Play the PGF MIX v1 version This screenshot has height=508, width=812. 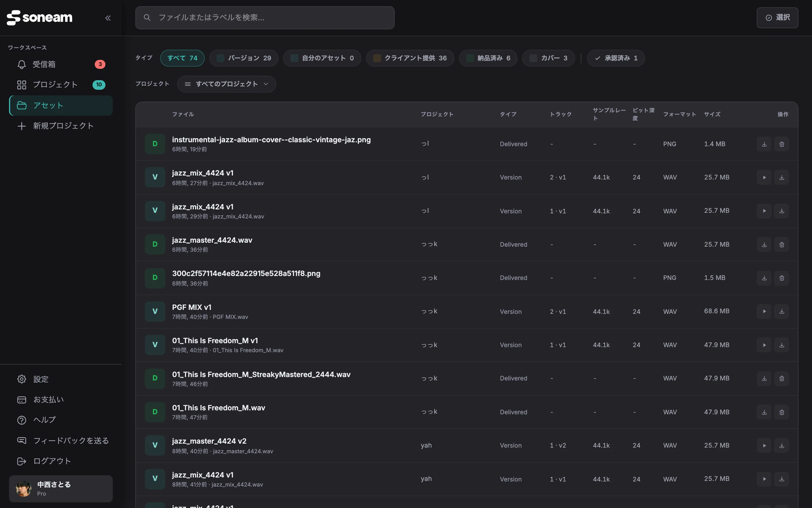[764, 312]
